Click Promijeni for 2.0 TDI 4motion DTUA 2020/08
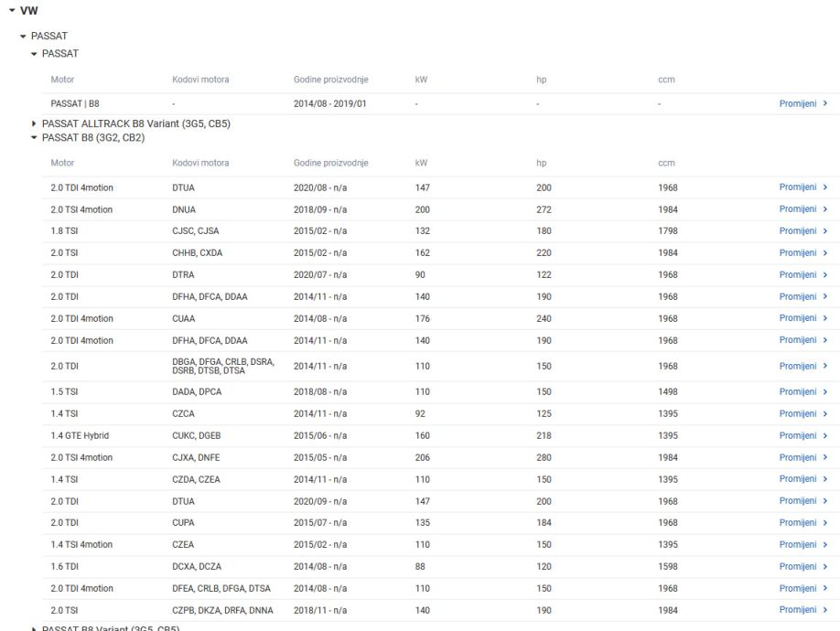Screen dimensions: 840x631 tap(798, 187)
